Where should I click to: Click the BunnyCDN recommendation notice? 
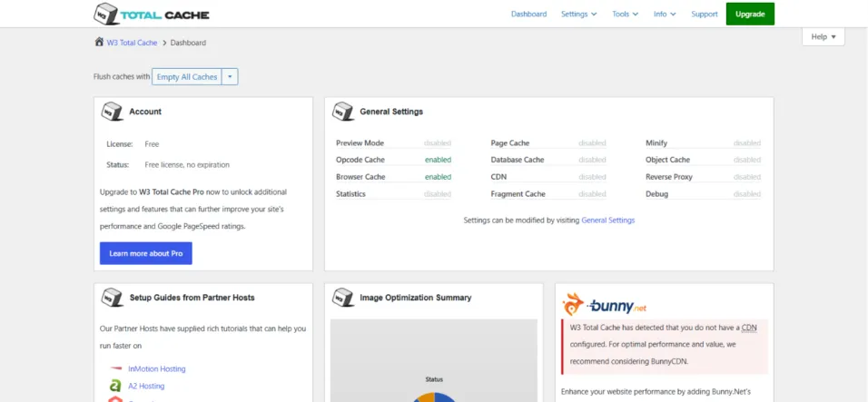[665, 345]
